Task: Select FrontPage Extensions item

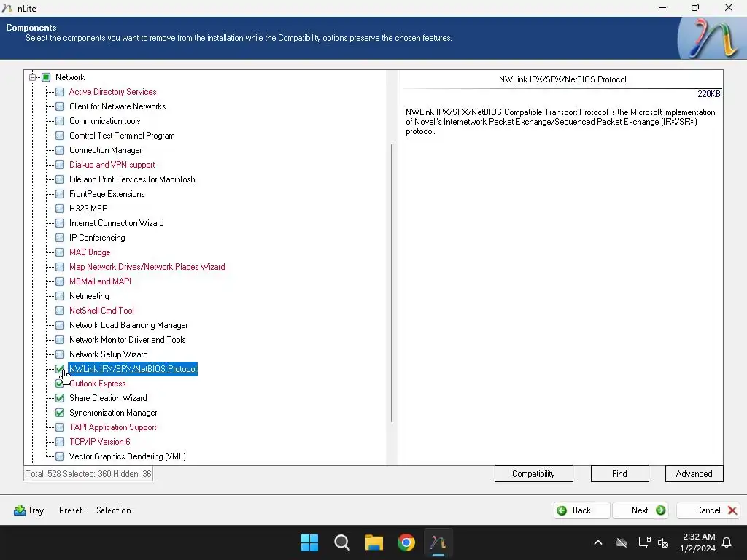Action: 107,194
